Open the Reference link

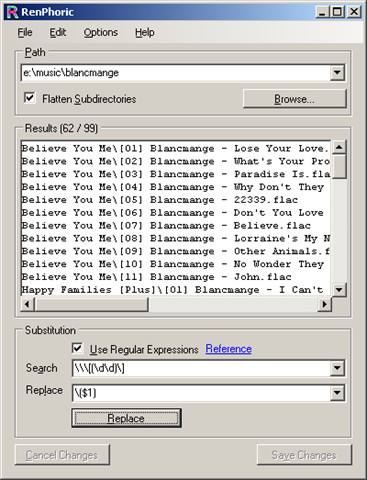[228, 349]
